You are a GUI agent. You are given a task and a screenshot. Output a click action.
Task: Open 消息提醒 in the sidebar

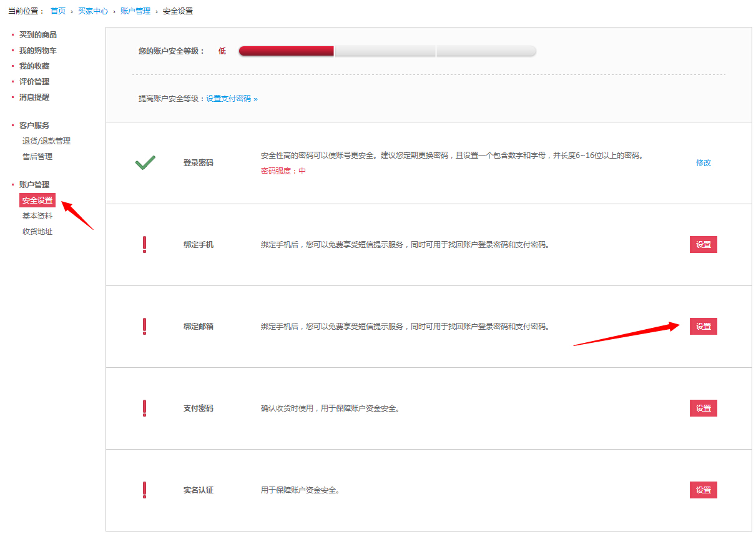tap(34, 97)
